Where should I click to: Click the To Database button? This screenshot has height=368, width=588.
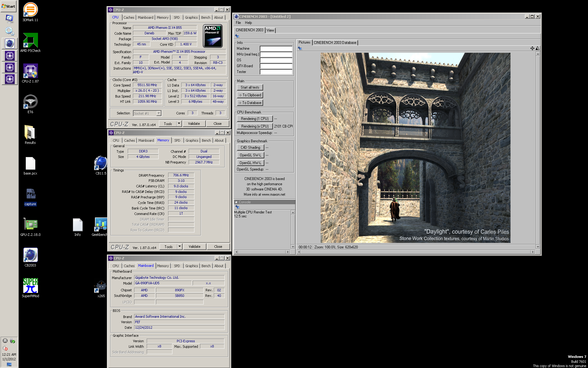[x=250, y=103]
